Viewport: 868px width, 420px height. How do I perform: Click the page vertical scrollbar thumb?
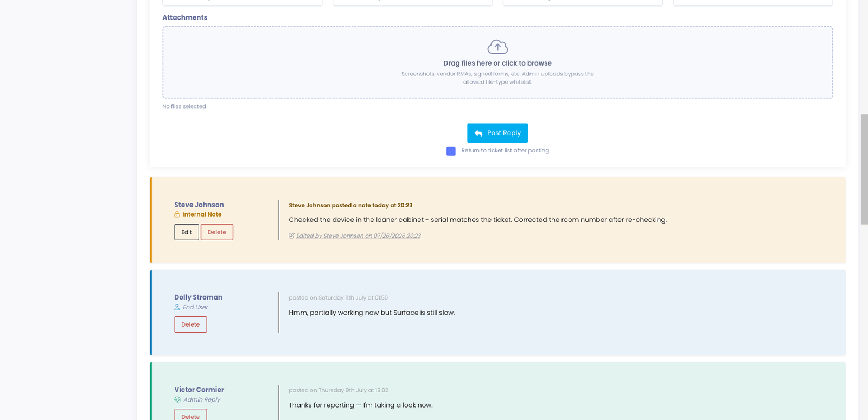pos(864,169)
